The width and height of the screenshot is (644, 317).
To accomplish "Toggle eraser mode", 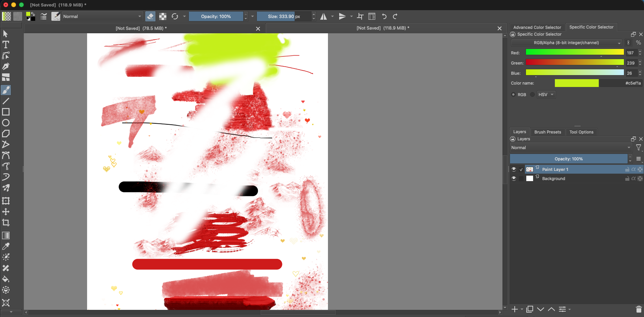I will pos(150,16).
